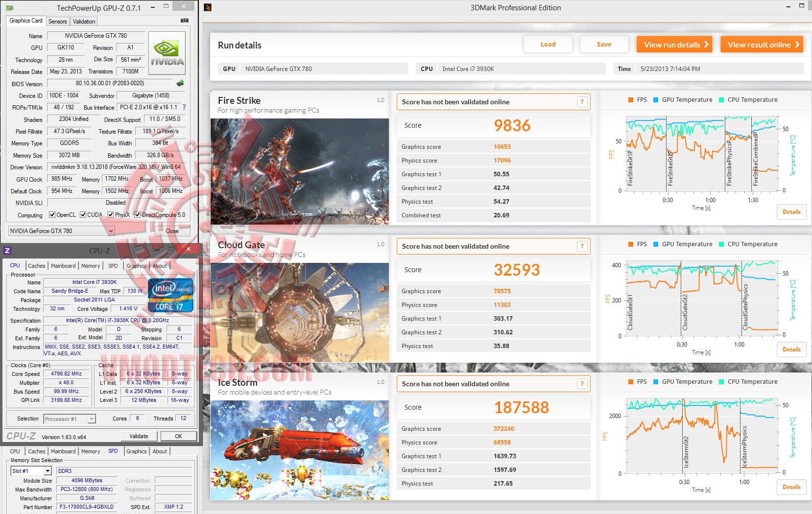Viewport: 812px width, 514px height.
Task: Click the green CPU Temperature swatch on Fire Strike chart
Action: 721,100
